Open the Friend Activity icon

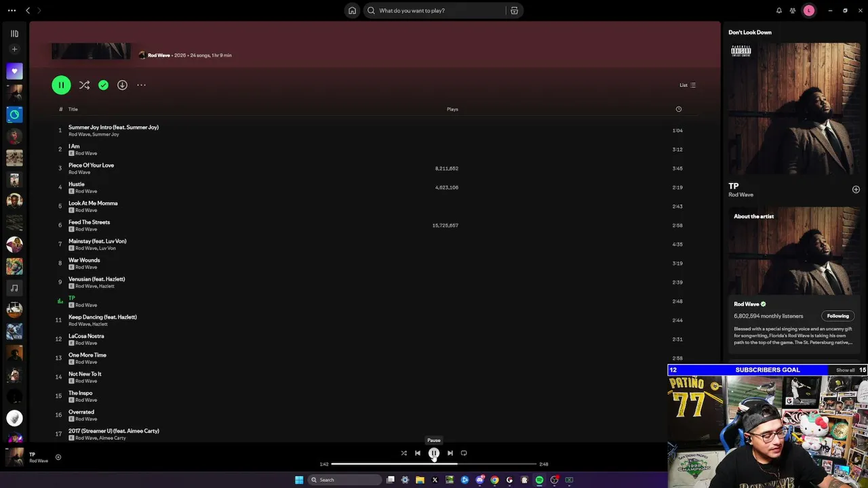coord(792,10)
